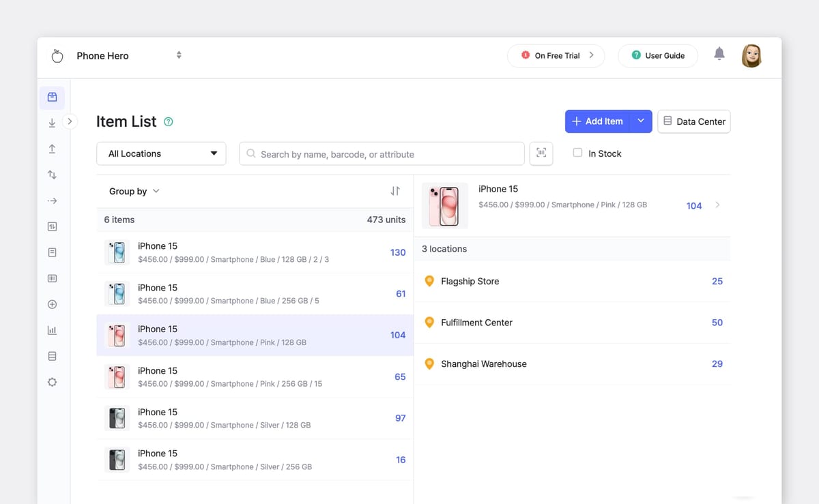Open the All Locations dropdown
The width and height of the screenshot is (819, 504).
click(161, 153)
